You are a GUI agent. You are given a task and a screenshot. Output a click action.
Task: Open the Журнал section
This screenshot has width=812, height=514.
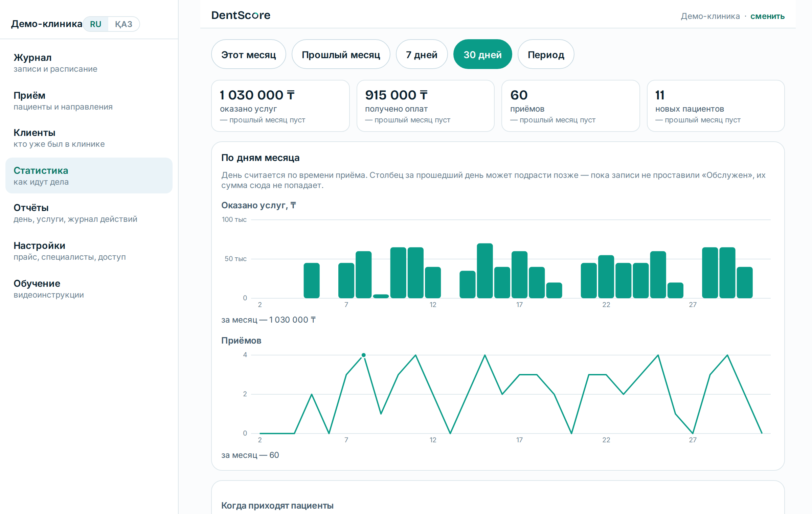89,63
